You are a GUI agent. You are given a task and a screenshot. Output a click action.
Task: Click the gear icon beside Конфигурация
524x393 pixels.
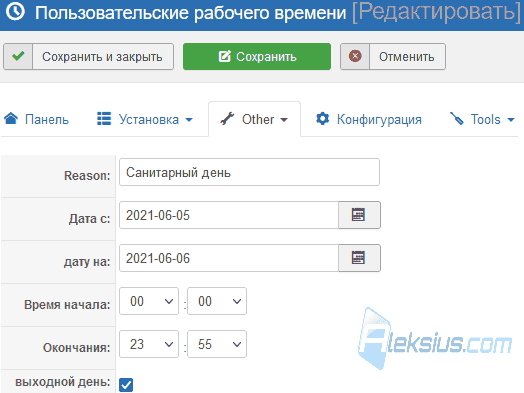click(x=322, y=119)
